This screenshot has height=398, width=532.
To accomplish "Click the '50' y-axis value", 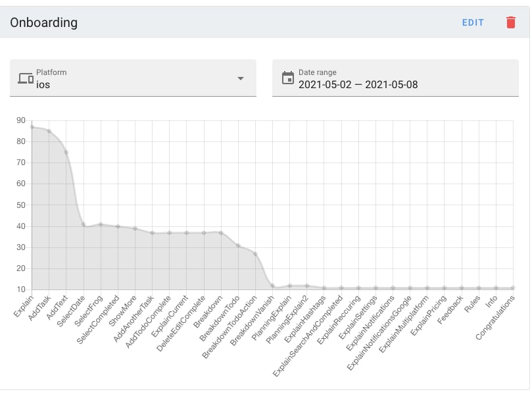I will click(x=21, y=205).
